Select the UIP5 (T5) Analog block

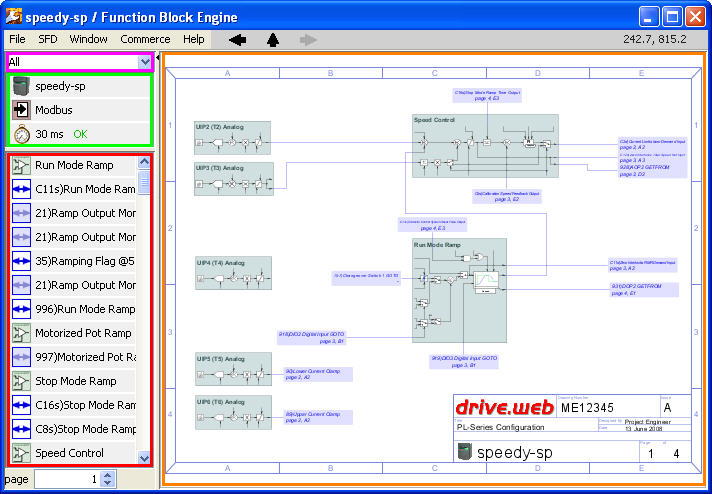click(x=233, y=369)
